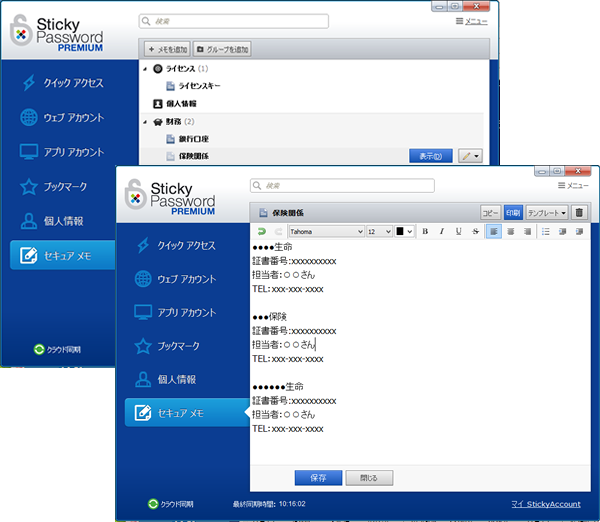This screenshot has width=600, height=522.
Task: Collapse the 財務 group in back window
Action: point(145,122)
